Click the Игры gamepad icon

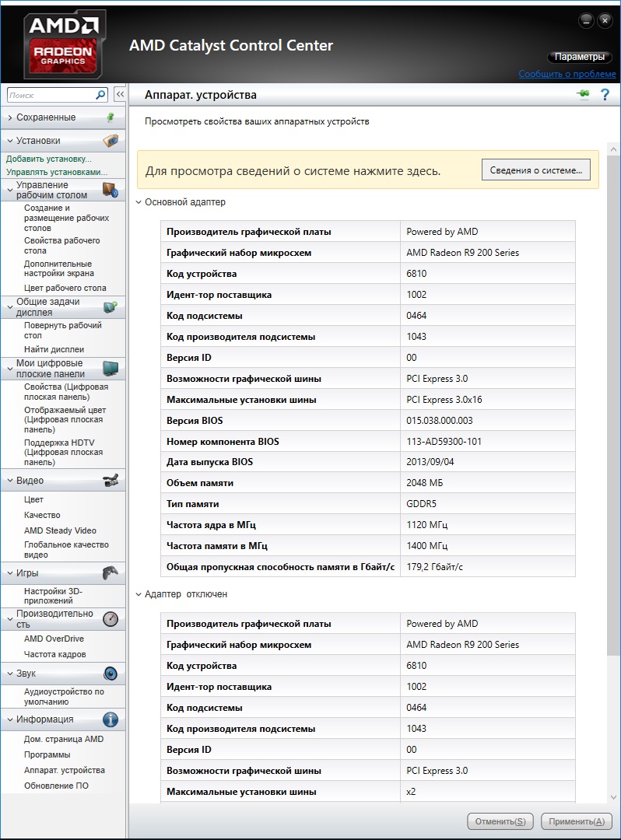(x=111, y=572)
